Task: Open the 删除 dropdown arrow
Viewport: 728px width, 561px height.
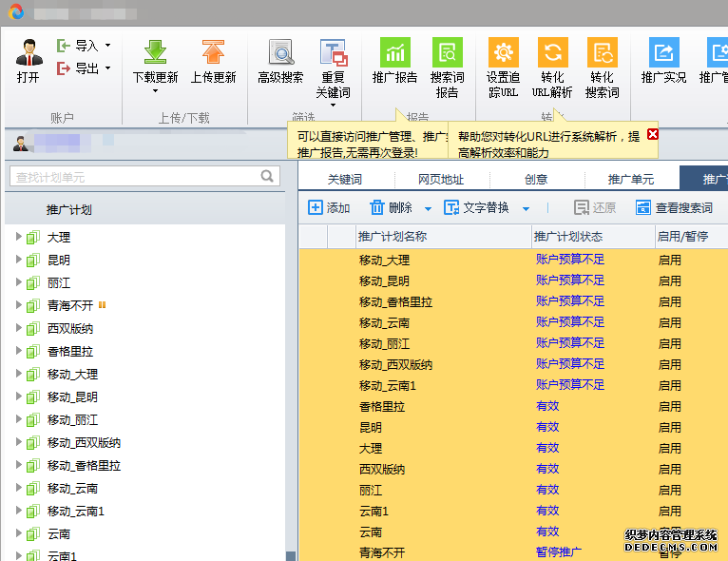Action: [428, 208]
